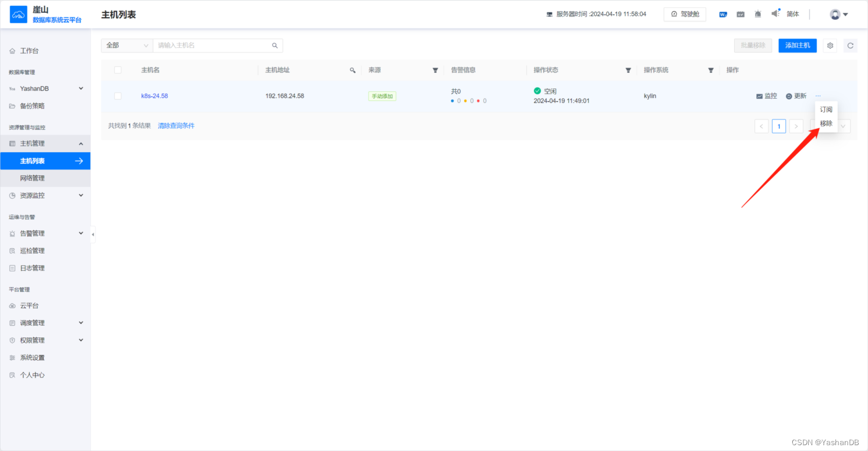Open 个人中心 in the sidebar
Image resolution: width=868 pixels, height=451 pixels.
pyautogui.click(x=45, y=375)
